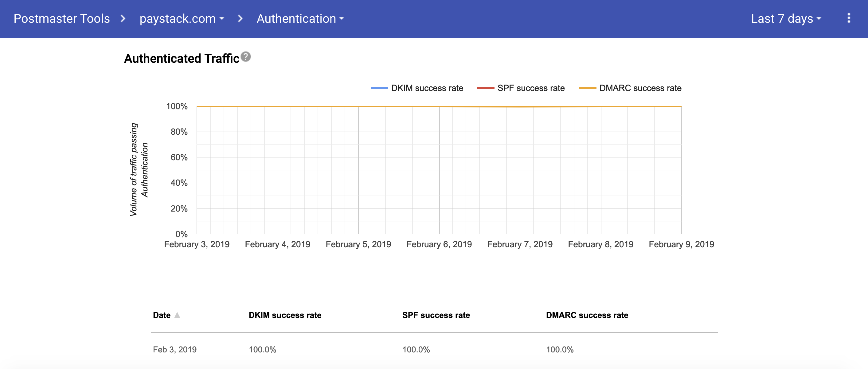Click the 100% y-axis label
This screenshot has height=369, width=868.
click(x=177, y=106)
